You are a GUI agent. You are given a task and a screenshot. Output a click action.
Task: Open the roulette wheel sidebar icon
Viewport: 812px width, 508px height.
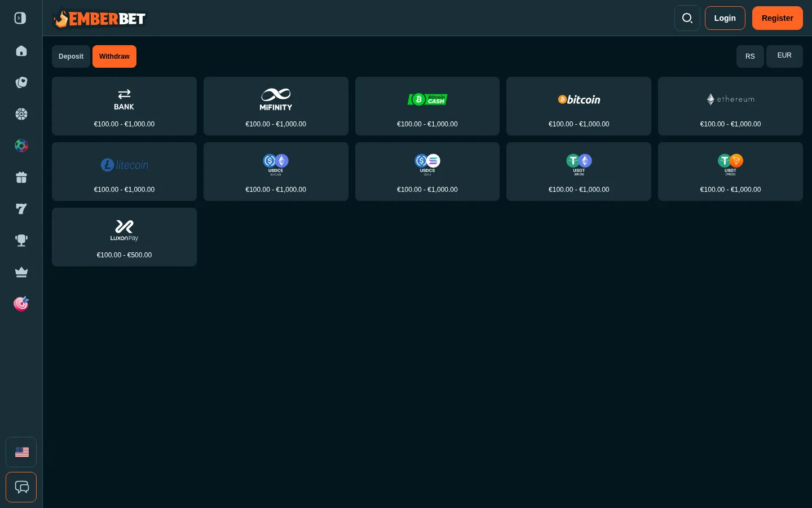pos(21,114)
